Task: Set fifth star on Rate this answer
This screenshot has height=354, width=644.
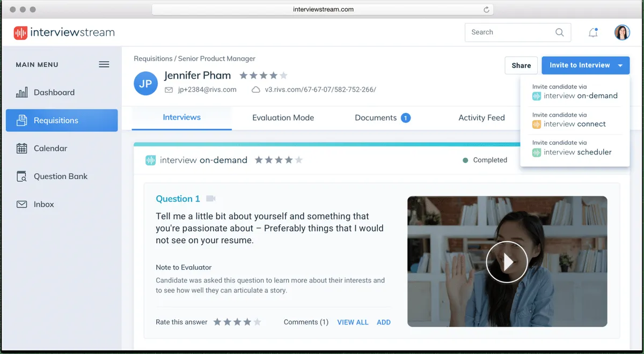Action: 258,322
